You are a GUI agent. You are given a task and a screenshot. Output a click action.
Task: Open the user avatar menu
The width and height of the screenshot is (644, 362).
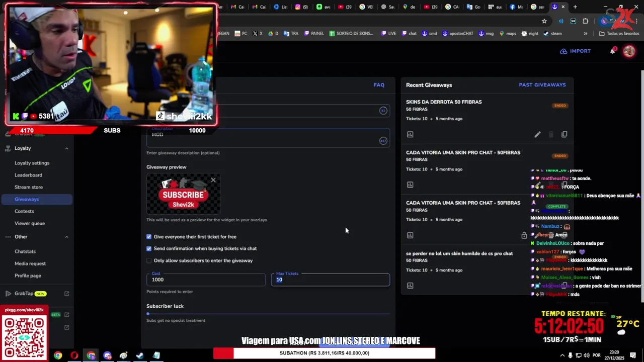point(629,51)
